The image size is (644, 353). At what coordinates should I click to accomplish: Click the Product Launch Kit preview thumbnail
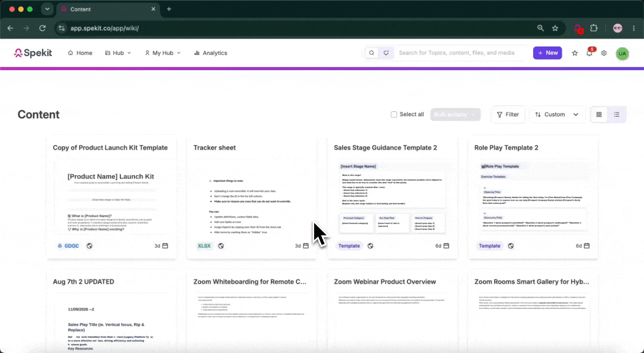pos(111,197)
